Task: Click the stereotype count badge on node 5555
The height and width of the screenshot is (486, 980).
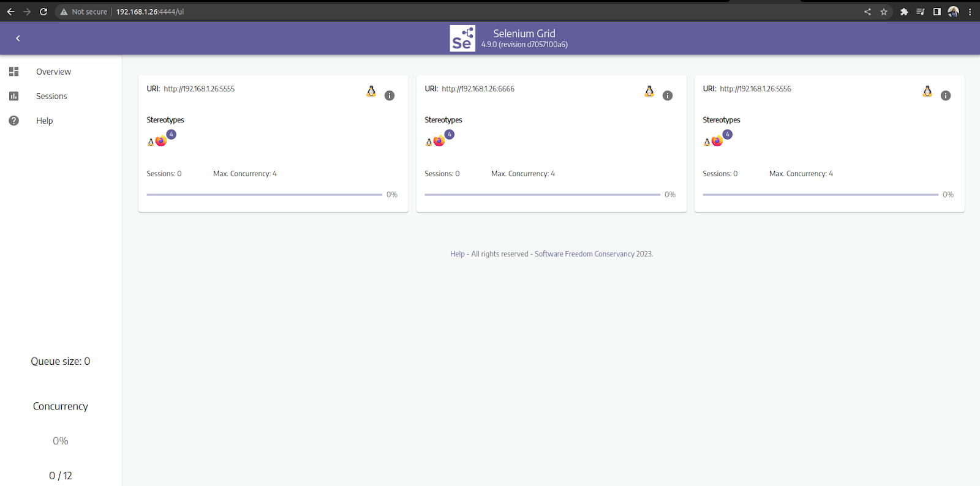Action: (x=171, y=134)
